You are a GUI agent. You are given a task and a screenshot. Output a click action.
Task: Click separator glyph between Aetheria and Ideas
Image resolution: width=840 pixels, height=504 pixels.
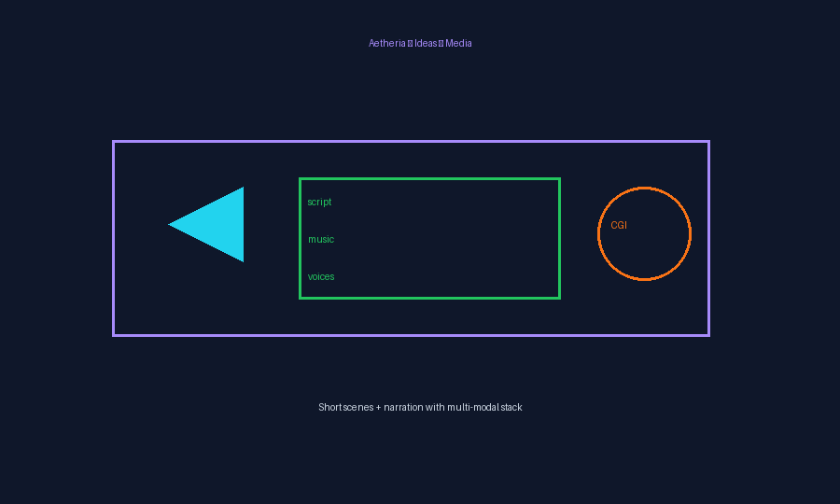(x=411, y=44)
